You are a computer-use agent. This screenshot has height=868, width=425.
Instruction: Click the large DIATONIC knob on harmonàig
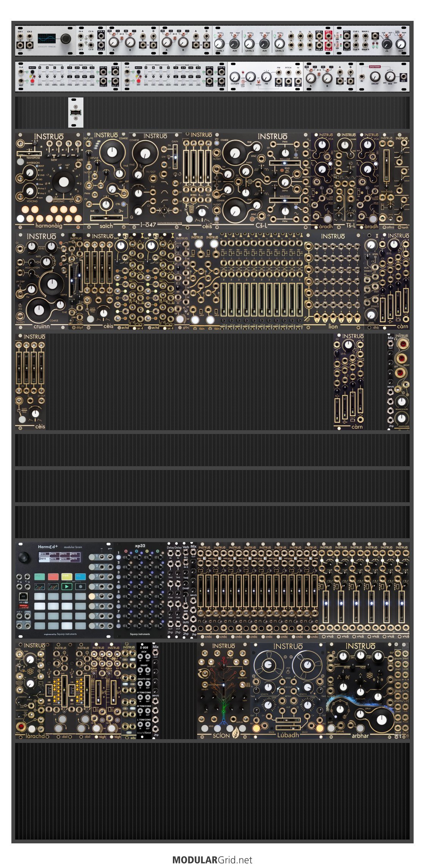(63, 182)
